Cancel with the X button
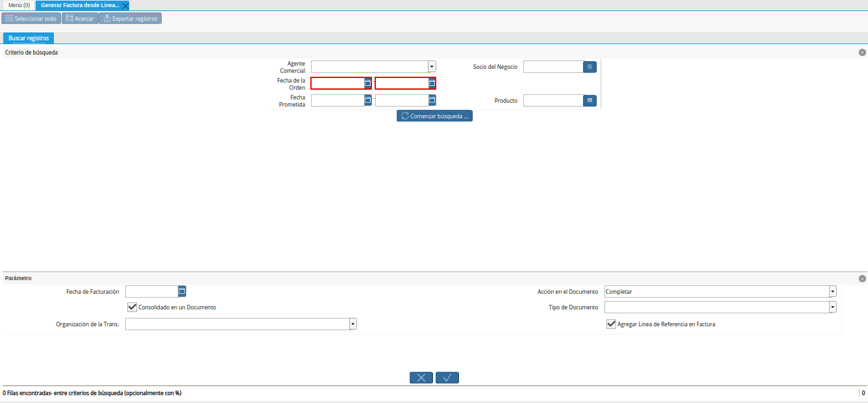868x403 pixels. [x=421, y=378]
